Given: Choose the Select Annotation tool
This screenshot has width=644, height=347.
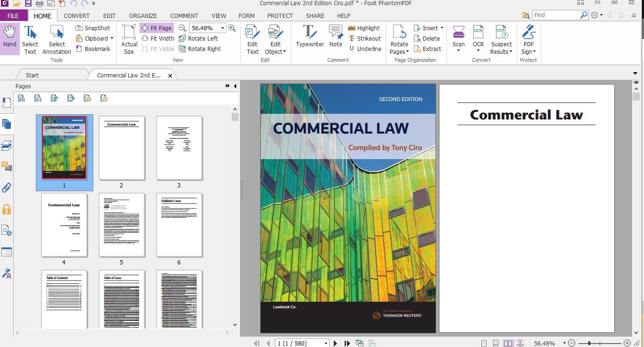Looking at the screenshot, I should click(x=57, y=40).
